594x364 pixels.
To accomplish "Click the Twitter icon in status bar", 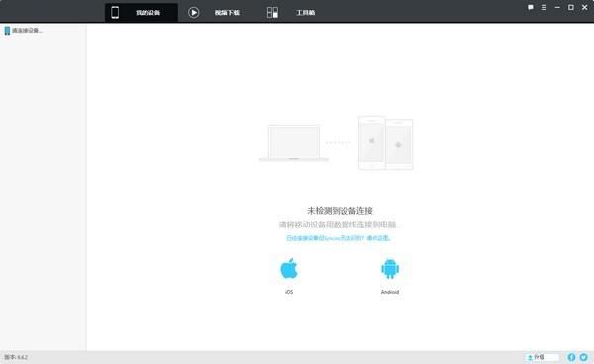I will click(584, 357).
